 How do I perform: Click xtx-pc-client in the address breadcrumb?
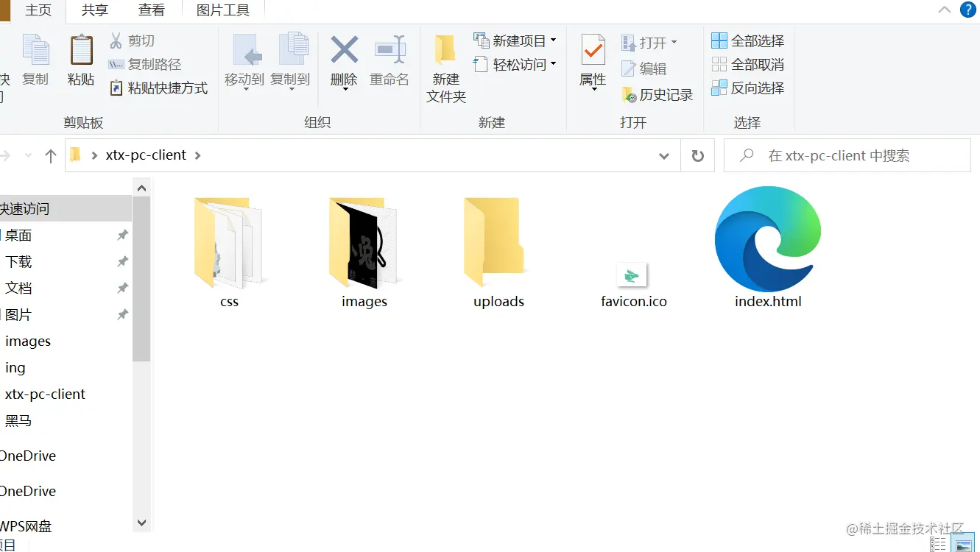(146, 155)
